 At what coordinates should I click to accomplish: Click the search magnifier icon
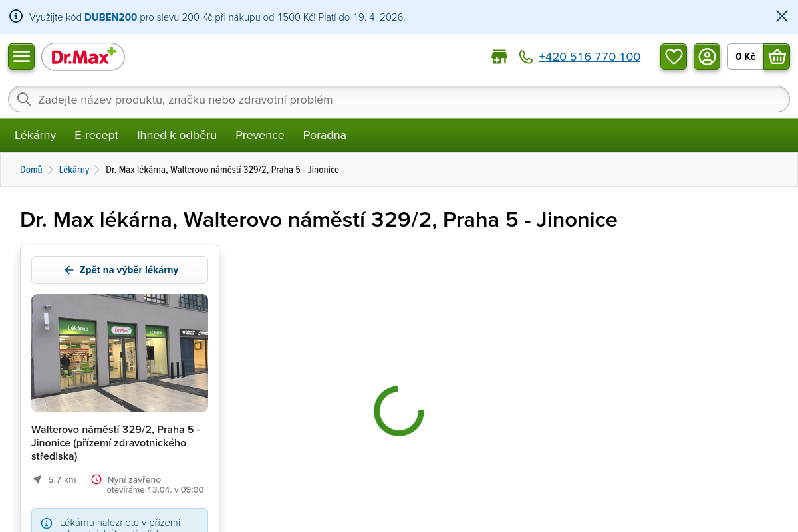click(24, 100)
